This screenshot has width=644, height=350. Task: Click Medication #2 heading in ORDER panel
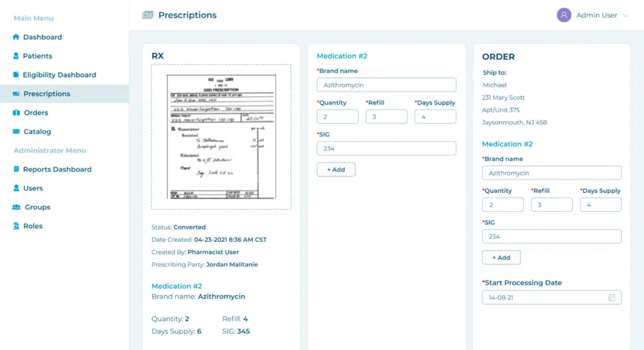point(508,144)
